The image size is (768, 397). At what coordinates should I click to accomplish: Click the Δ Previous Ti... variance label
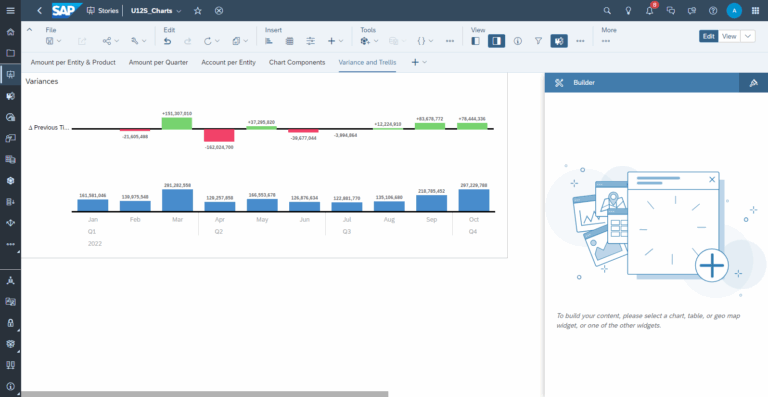pyautogui.click(x=49, y=128)
